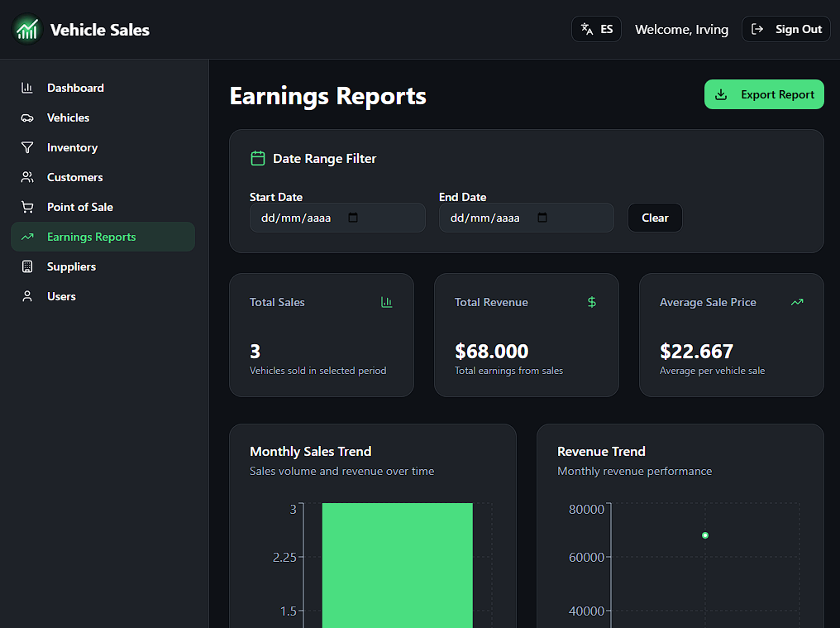
Task: Click the 80000 axis label in Revenue Trend
Action: point(586,510)
